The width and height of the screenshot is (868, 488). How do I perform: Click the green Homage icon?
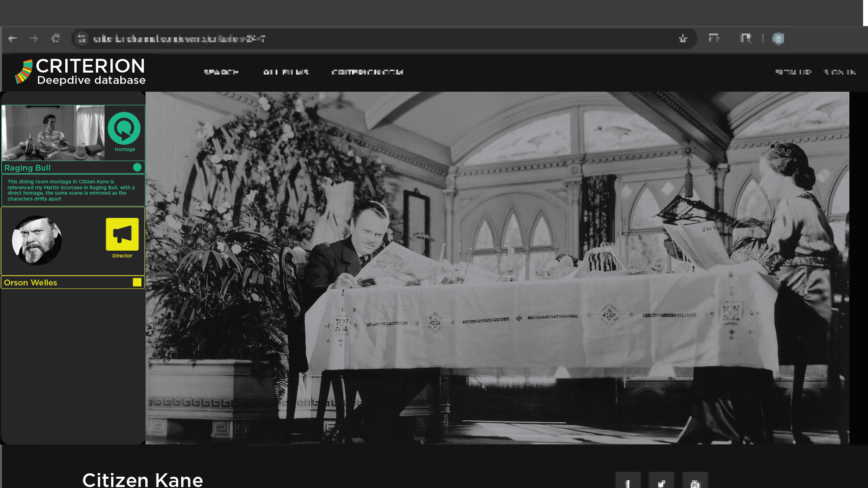pos(124,128)
